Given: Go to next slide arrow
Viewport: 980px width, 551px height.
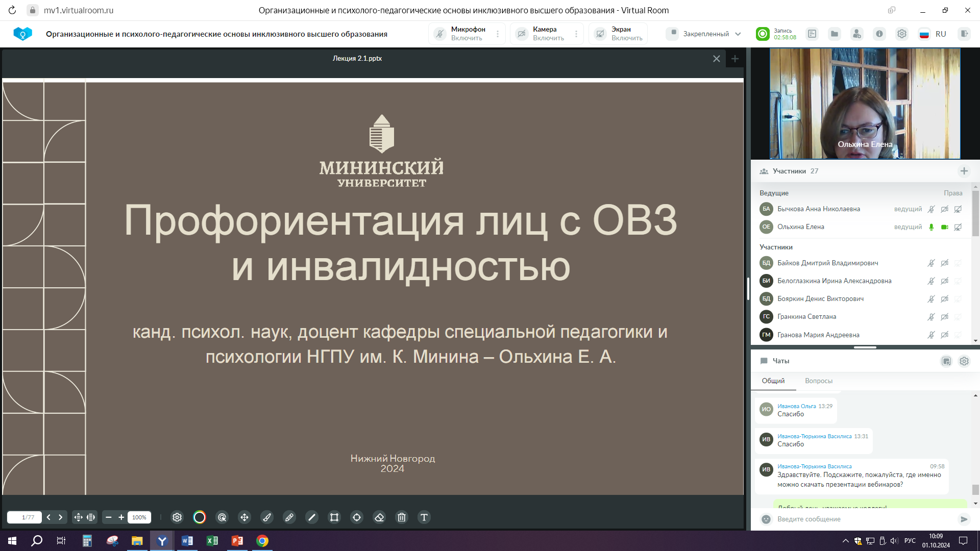Looking at the screenshot, I should click(60, 517).
